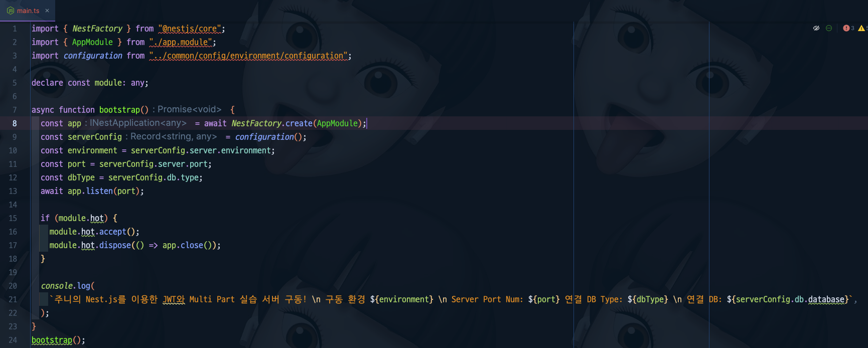Click the app.listen(port) call
The height and width of the screenshot is (348, 868).
coord(104,191)
